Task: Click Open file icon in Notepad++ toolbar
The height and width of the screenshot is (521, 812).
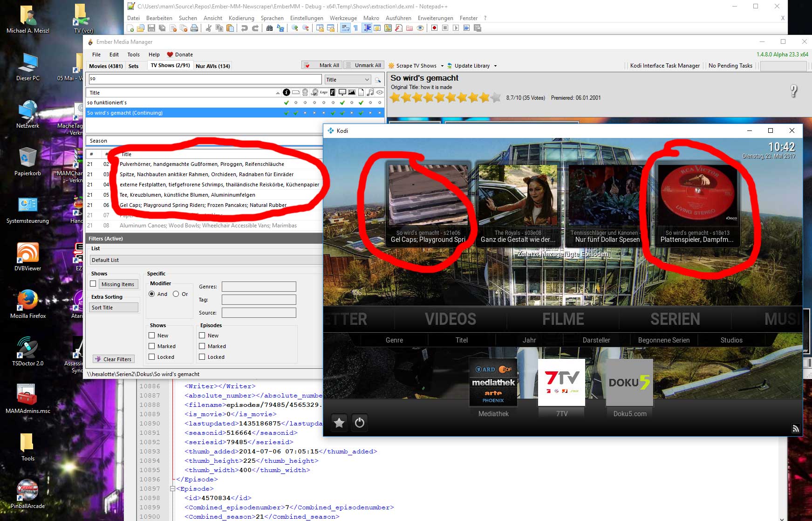Action: point(141,28)
